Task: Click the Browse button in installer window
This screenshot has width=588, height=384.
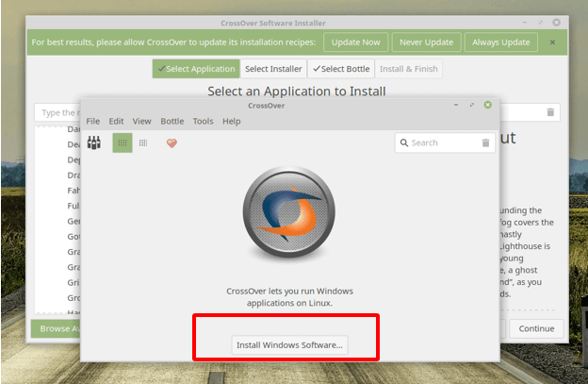Action: tap(56, 328)
